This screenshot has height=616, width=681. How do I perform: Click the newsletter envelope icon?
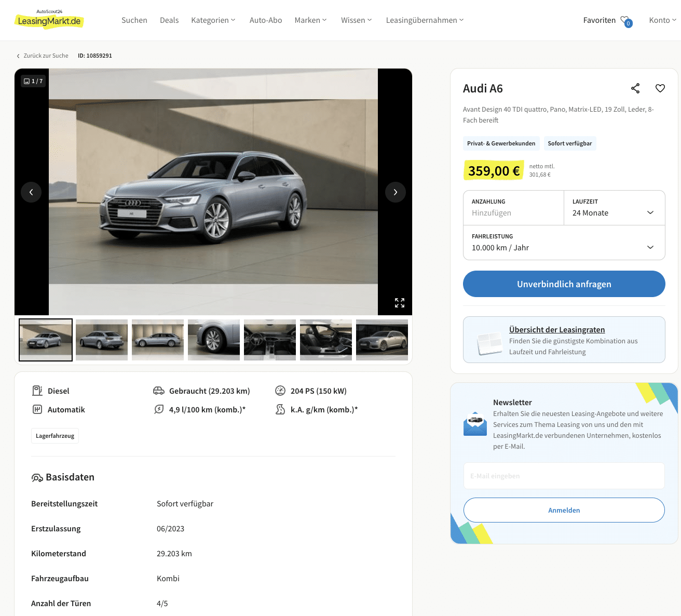point(475,424)
